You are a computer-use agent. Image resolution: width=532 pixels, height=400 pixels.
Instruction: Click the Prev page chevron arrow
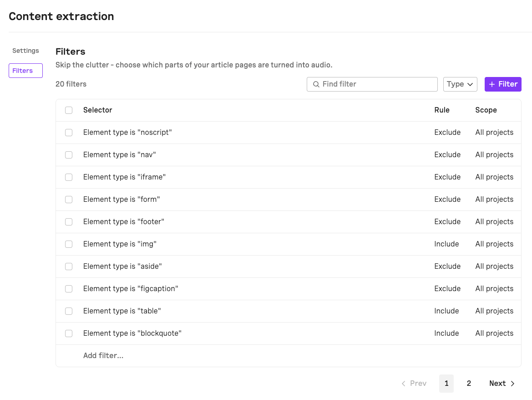[403, 384]
